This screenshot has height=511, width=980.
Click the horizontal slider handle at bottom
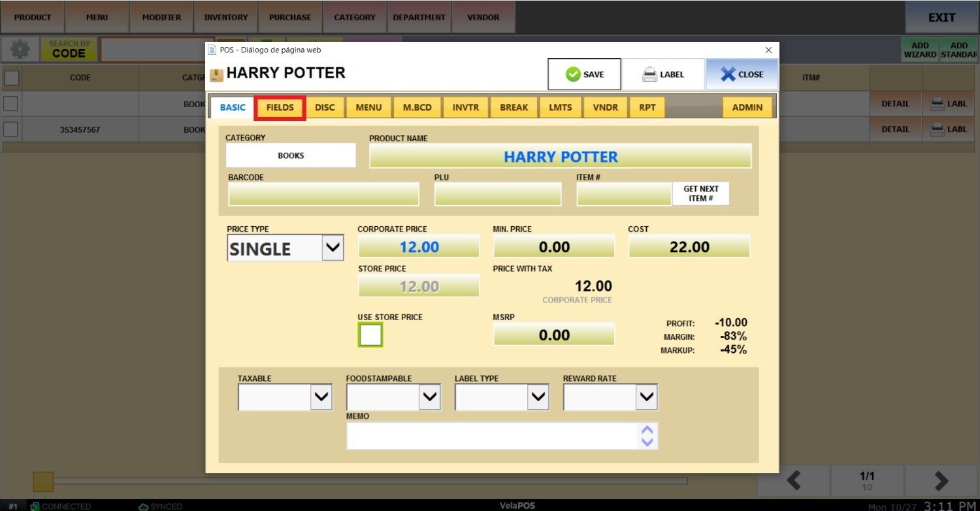[x=43, y=482]
